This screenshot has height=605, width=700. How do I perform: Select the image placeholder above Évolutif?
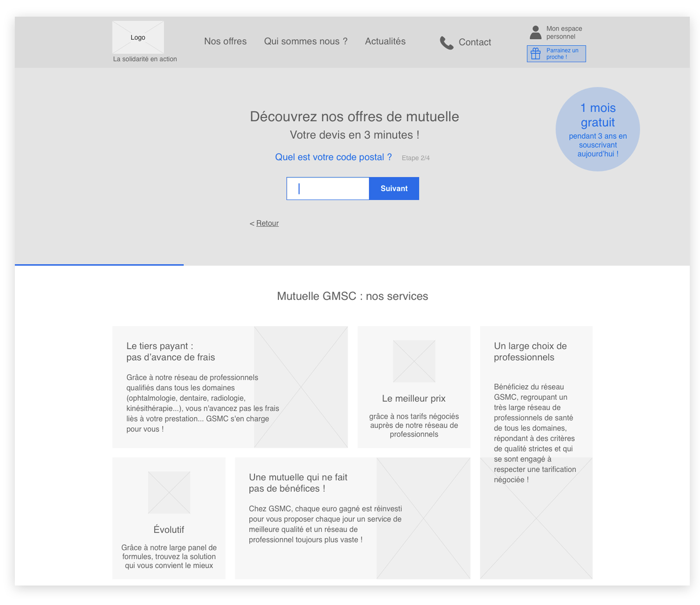coord(169,492)
